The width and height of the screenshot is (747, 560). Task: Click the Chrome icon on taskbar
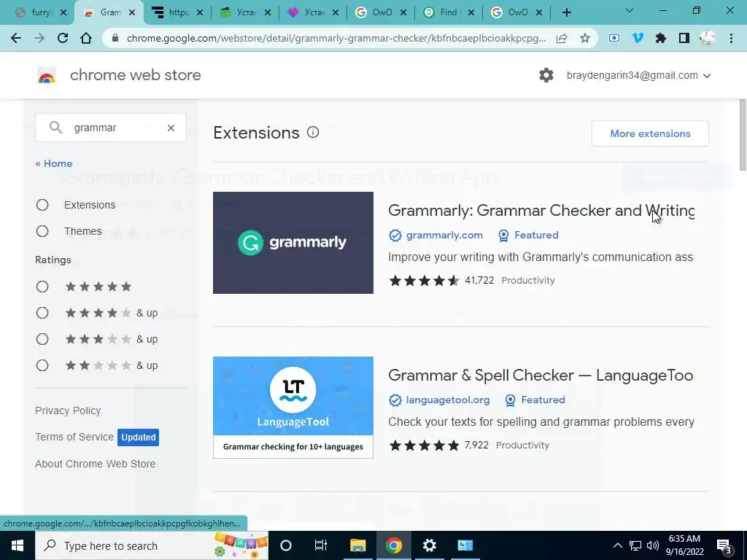pos(393,545)
